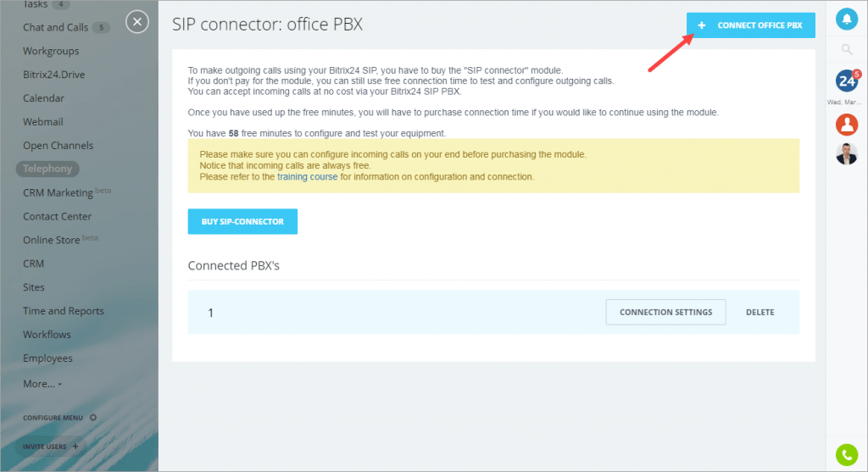Select Telephony in the left menu
This screenshot has height=472, width=868.
point(47,169)
